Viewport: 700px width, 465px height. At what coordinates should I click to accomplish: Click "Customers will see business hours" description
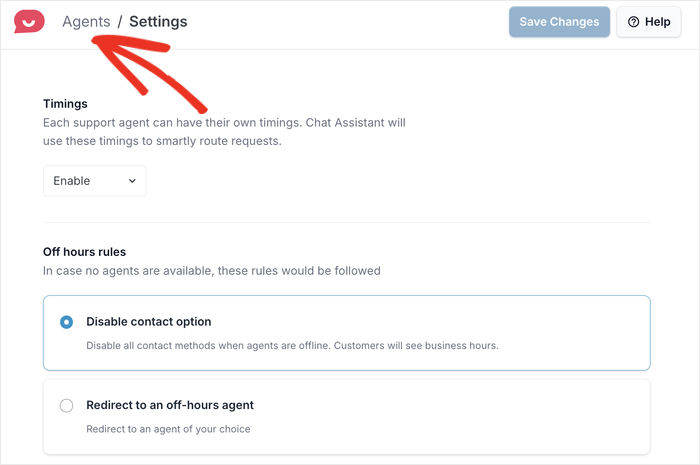coord(292,346)
